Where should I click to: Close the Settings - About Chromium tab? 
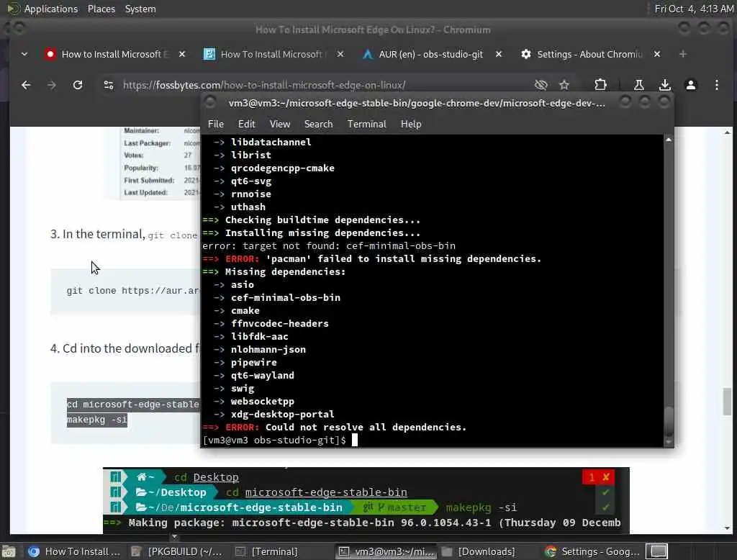tap(657, 55)
